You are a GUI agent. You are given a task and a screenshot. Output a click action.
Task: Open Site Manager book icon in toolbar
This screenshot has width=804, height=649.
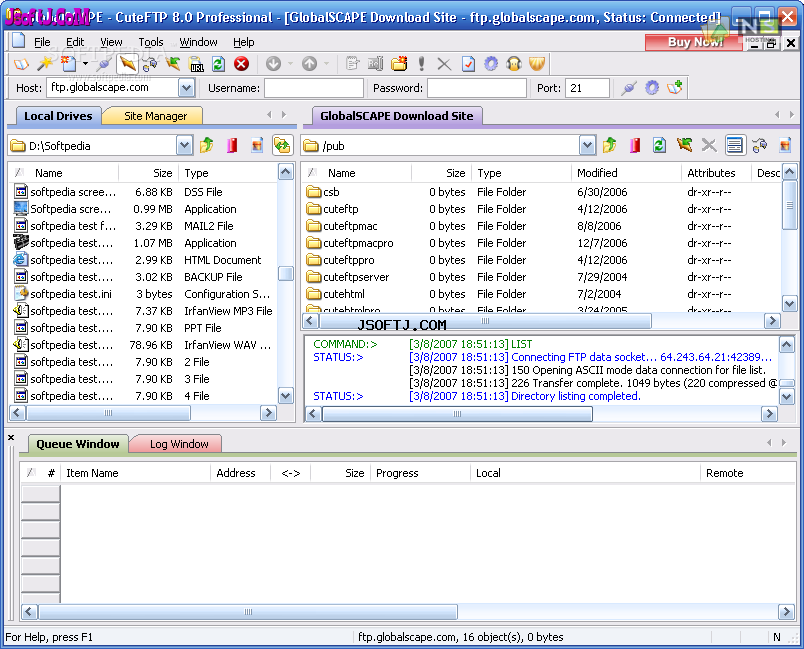point(21,64)
